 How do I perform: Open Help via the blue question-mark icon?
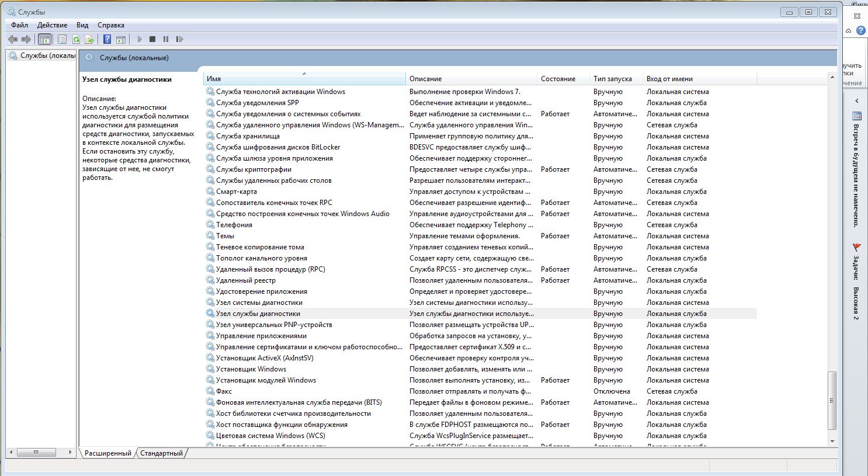(x=107, y=39)
